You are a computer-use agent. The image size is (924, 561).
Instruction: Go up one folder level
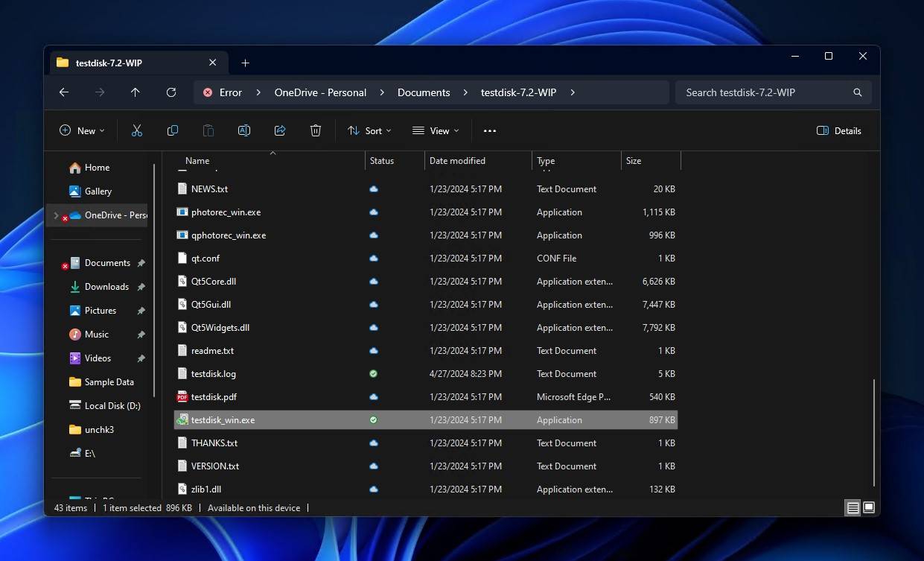(135, 92)
